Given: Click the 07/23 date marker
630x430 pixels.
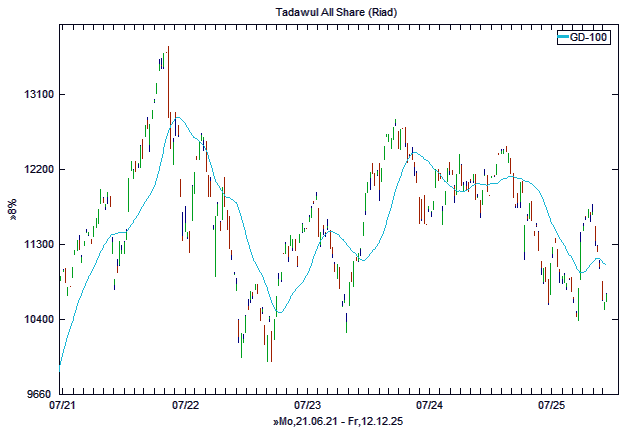Looking at the screenshot, I should click(x=308, y=406).
